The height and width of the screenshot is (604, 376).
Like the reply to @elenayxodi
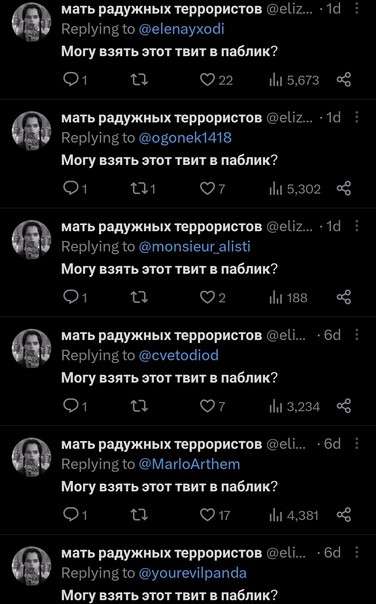click(x=217, y=80)
